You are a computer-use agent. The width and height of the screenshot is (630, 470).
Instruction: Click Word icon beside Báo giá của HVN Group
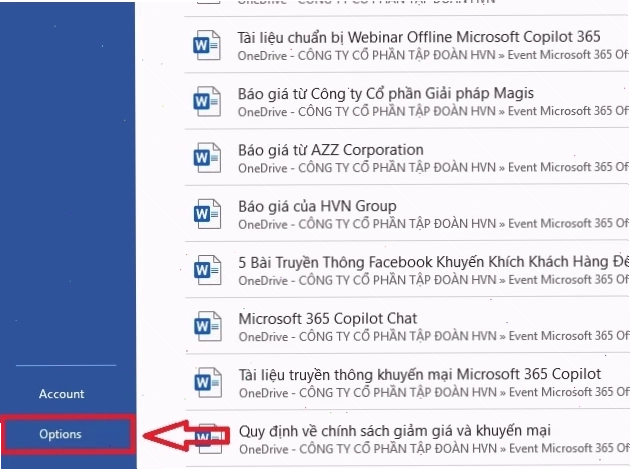pyautogui.click(x=207, y=214)
